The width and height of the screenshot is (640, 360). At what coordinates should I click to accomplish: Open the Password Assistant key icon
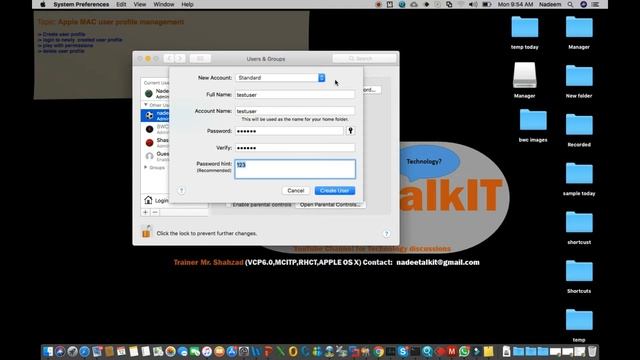coord(350,131)
